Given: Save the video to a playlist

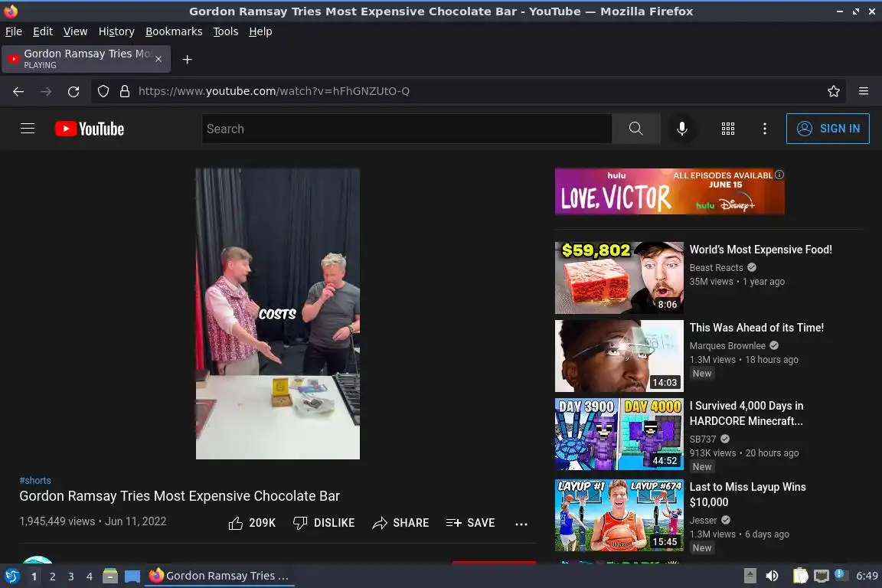Looking at the screenshot, I should click(x=470, y=523).
